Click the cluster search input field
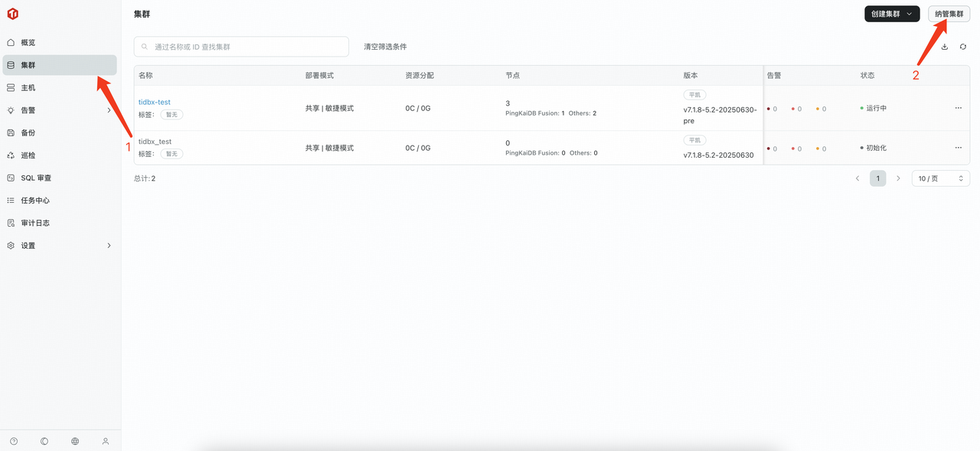Screen dimensions: 980x451 point(241,47)
